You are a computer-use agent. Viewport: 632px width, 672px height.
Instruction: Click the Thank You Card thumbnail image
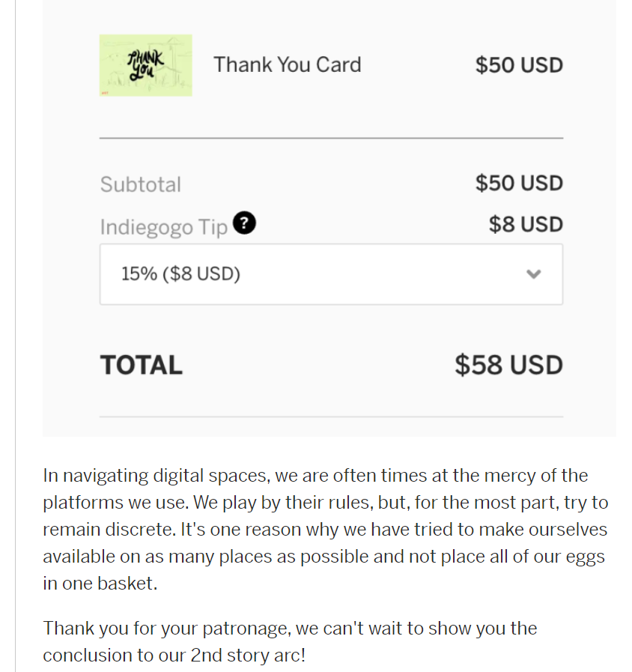tap(145, 65)
